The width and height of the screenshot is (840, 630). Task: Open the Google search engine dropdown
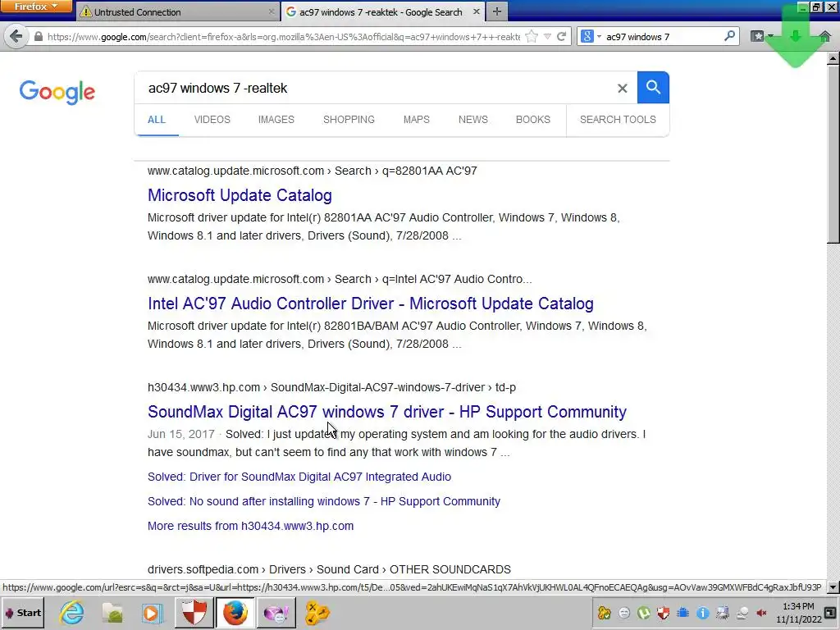click(591, 36)
